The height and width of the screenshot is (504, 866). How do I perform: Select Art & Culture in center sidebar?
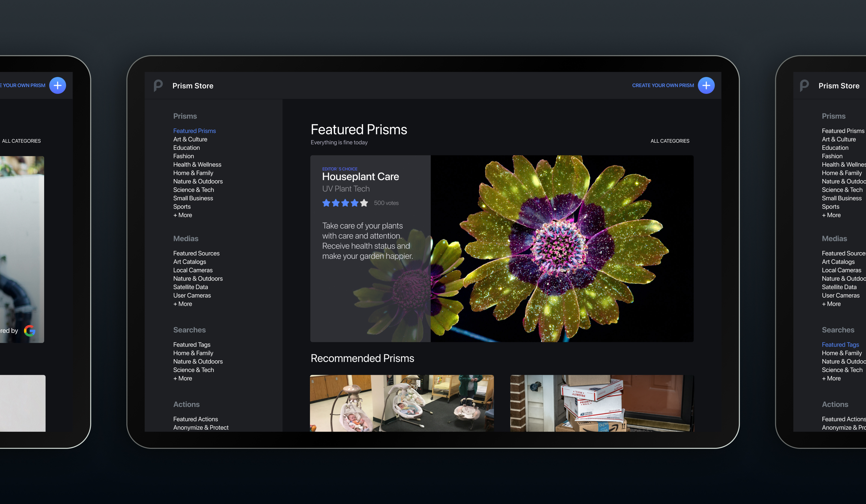[190, 140]
